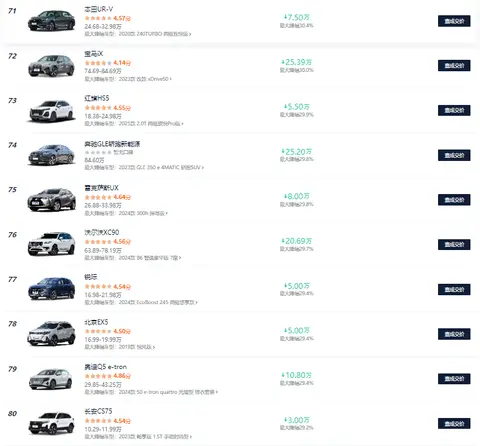The width and height of the screenshot is (480, 446).
Task: Open the rank 73 HS5 car photo
Action: pyautogui.click(x=51, y=110)
